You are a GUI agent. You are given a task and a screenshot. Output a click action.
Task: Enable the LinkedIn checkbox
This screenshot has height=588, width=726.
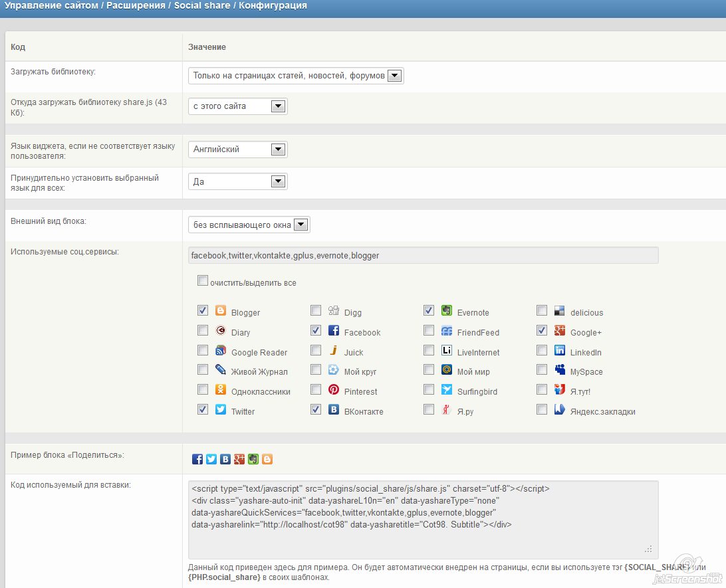point(542,349)
